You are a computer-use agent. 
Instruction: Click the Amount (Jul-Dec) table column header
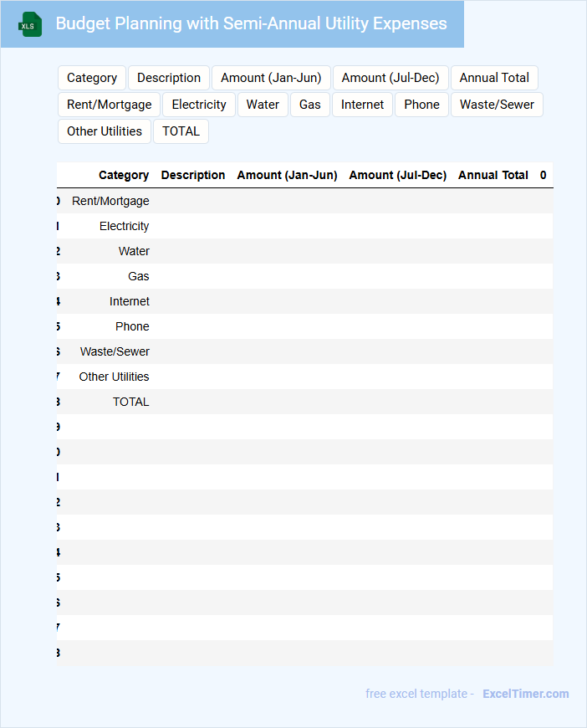pos(398,175)
